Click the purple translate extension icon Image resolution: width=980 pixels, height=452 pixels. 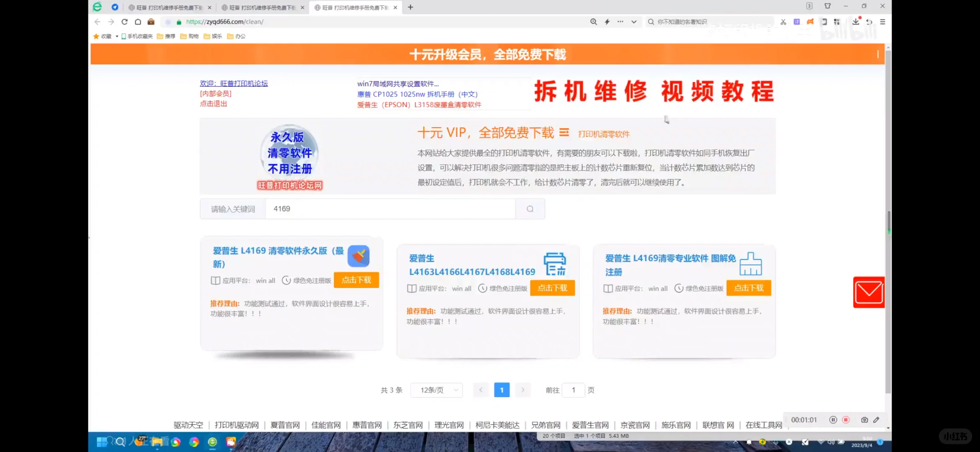(797, 22)
